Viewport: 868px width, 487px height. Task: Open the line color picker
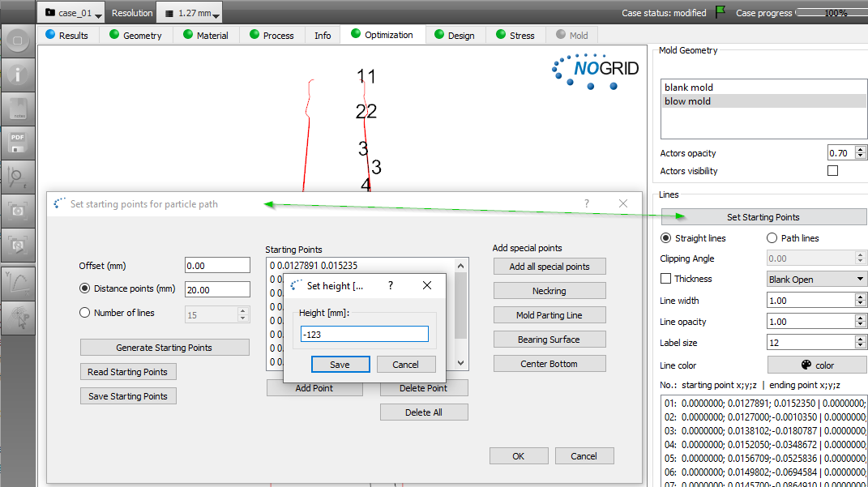click(x=816, y=365)
